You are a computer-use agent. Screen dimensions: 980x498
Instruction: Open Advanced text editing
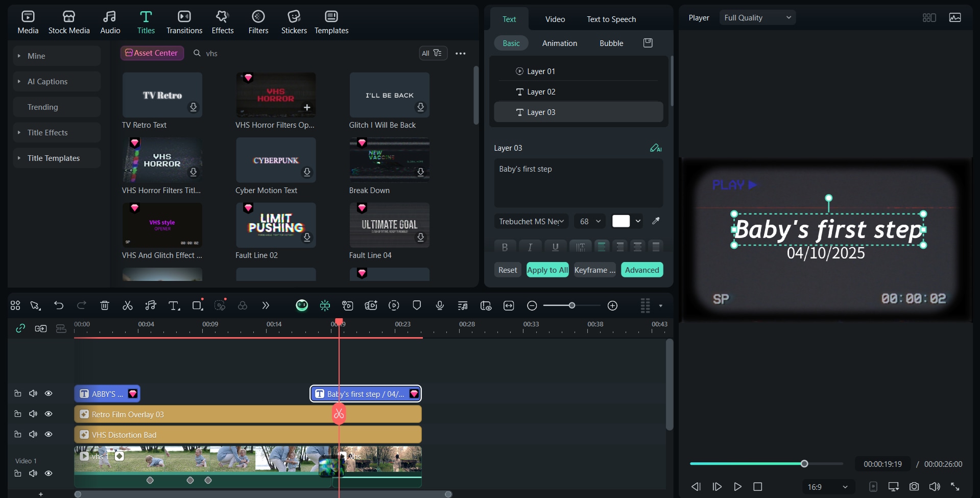642,270
